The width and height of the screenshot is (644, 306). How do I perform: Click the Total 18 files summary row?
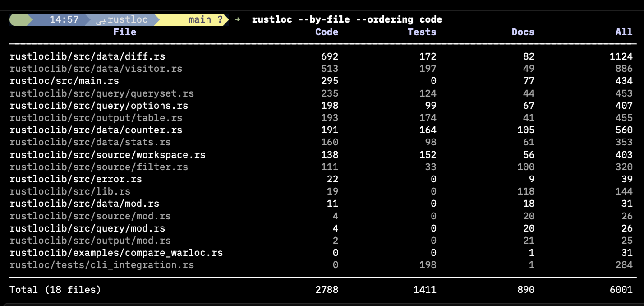pos(55,289)
